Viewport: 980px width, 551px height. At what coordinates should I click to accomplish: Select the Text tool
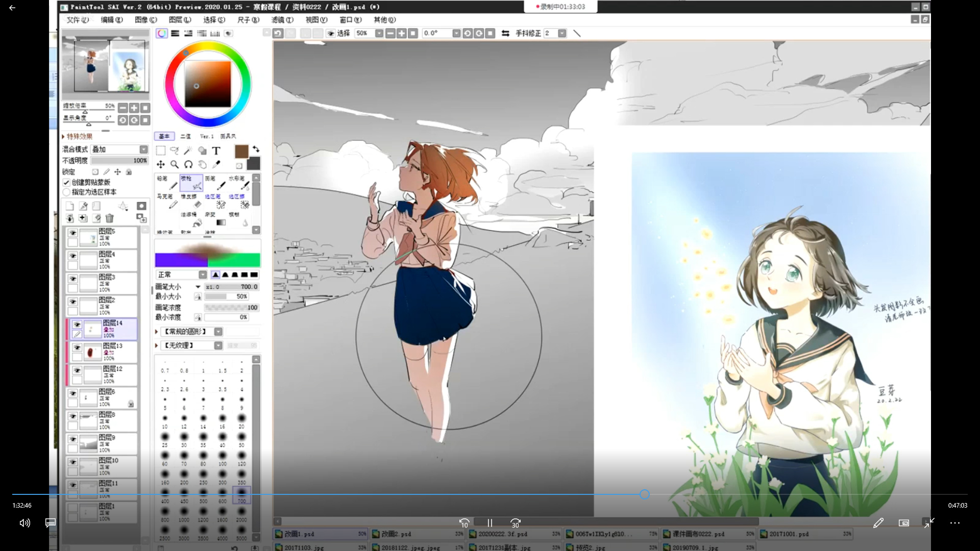[x=216, y=151]
